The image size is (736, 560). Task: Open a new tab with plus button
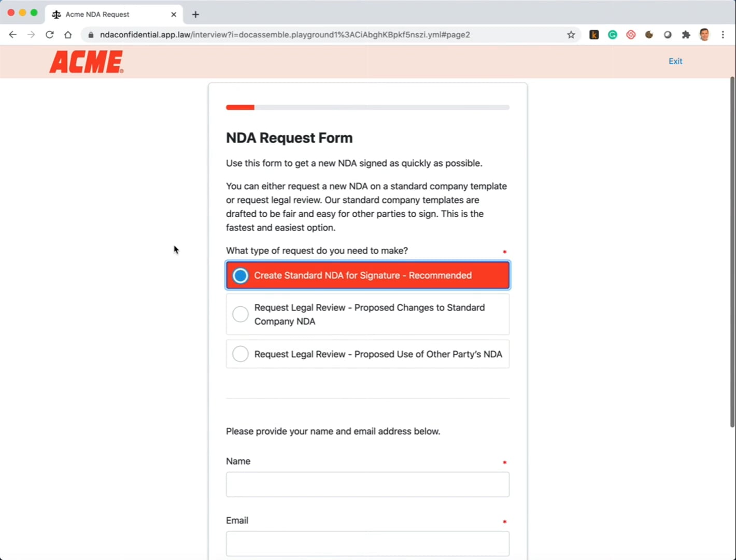[195, 15]
